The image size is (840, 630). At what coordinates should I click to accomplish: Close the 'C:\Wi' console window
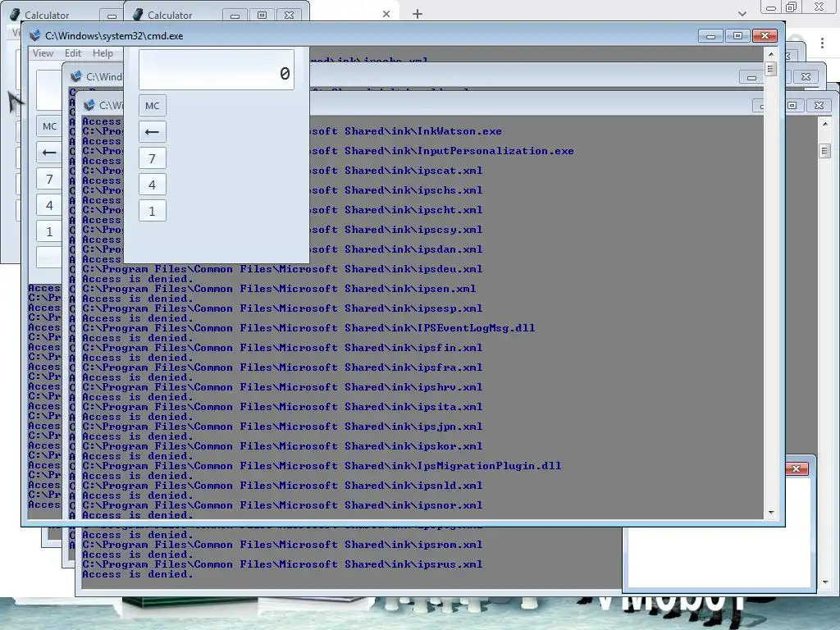click(819, 106)
